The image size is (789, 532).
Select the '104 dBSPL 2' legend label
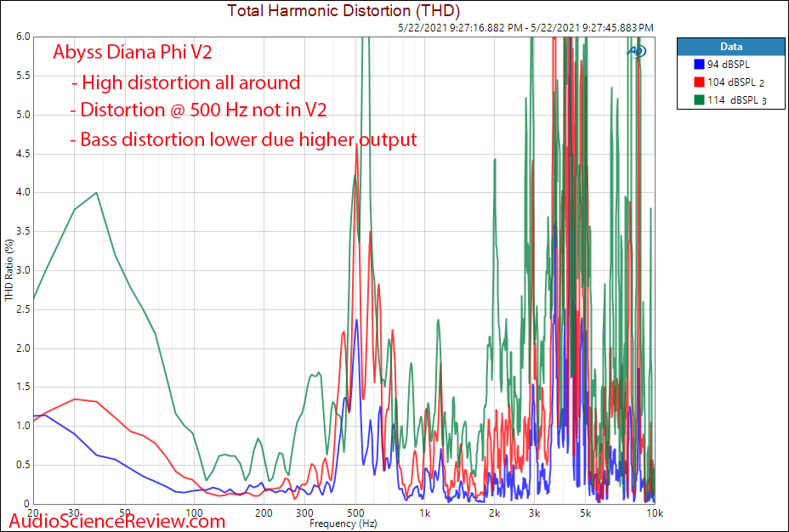(x=736, y=82)
